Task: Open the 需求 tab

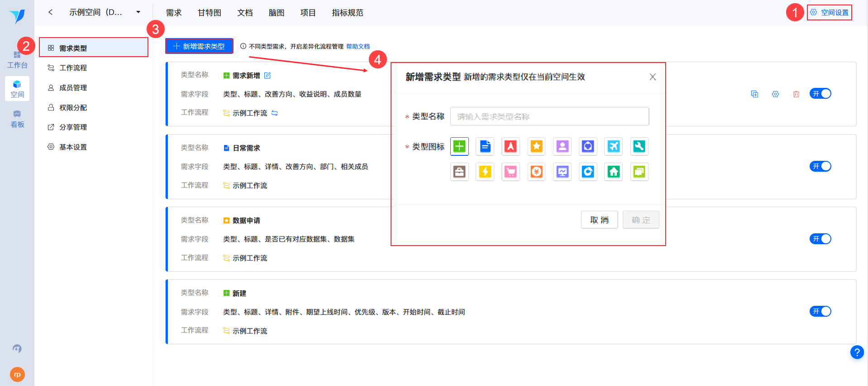Action: click(x=174, y=13)
